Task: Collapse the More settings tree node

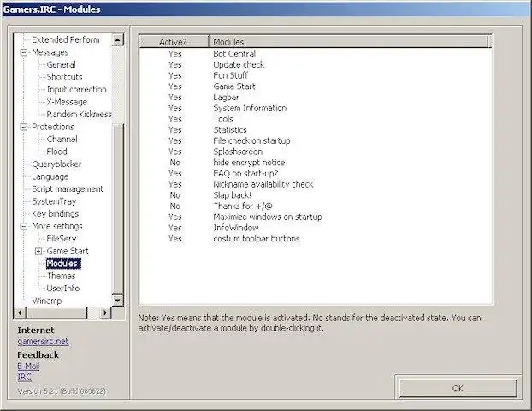Action: pos(24,227)
